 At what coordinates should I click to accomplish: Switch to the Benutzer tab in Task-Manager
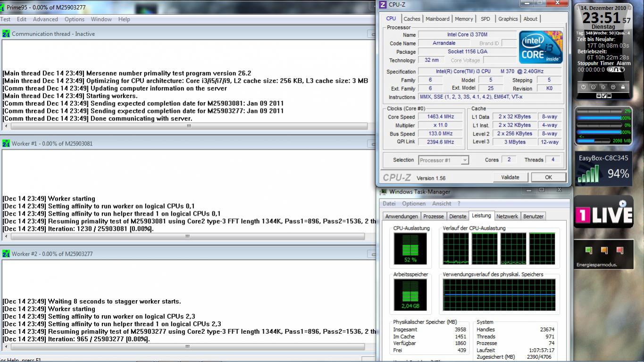coord(533,216)
